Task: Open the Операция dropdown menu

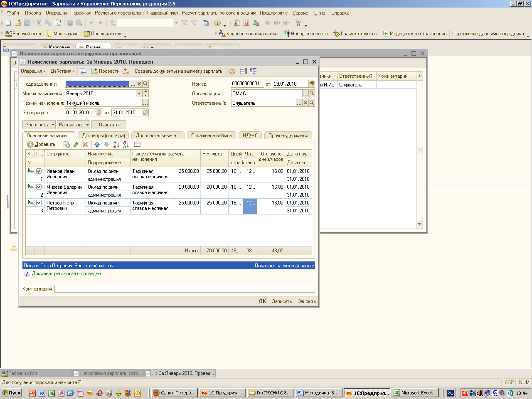Action: (33, 71)
